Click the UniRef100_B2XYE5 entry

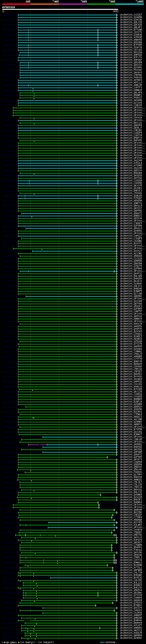[131, 522]
